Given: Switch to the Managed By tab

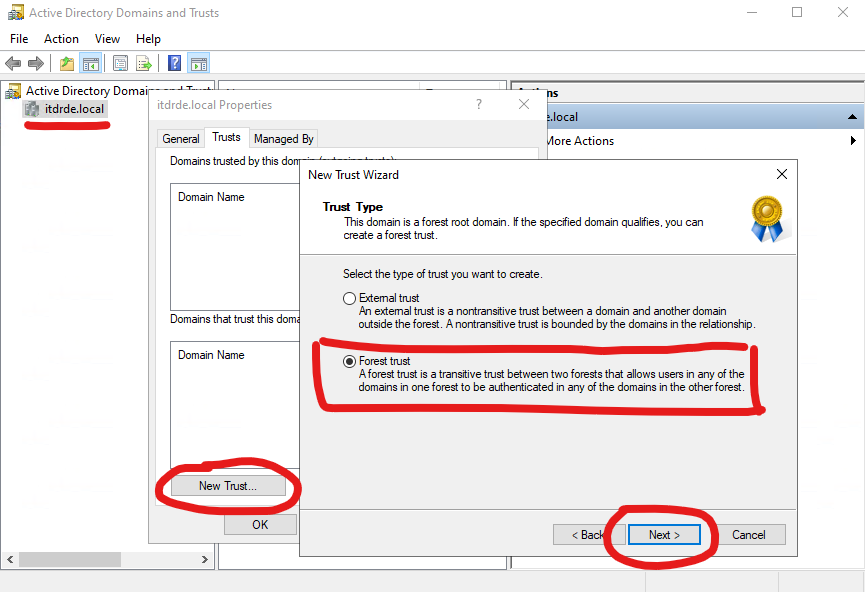Looking at the screenshot, I should click(x=284, y=139).
